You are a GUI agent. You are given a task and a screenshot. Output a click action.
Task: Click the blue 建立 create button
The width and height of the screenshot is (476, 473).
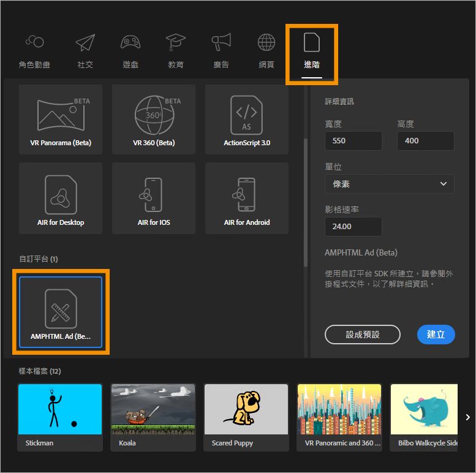436,335
